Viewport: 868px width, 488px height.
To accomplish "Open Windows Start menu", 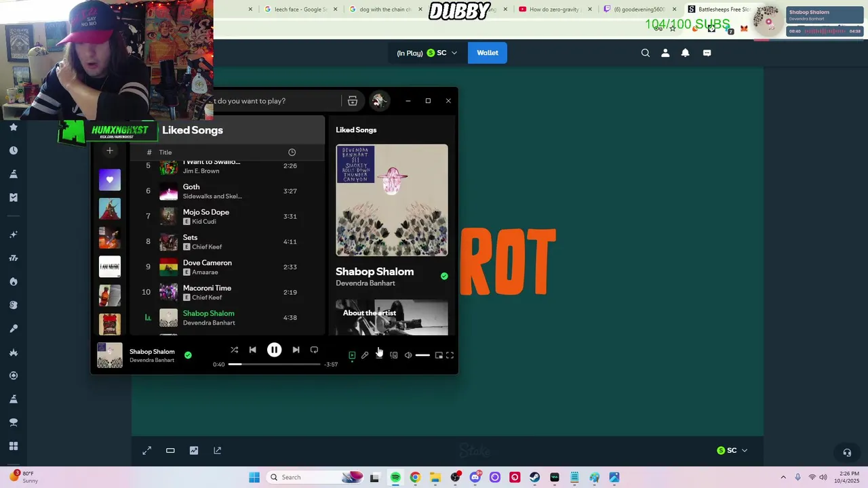I will click(x=254, y=478).
